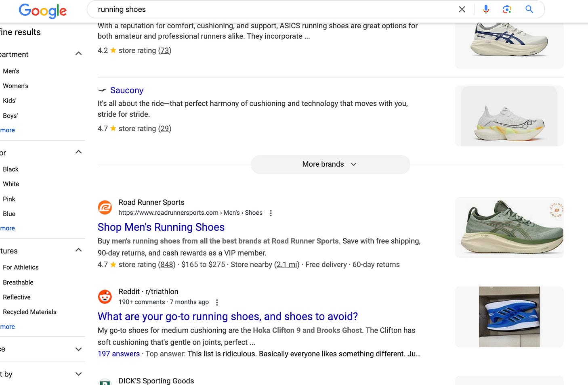Viewport: 588px width, 385px height.
Task: Click the Saucony shoe thumbnail
Action: 509,116
